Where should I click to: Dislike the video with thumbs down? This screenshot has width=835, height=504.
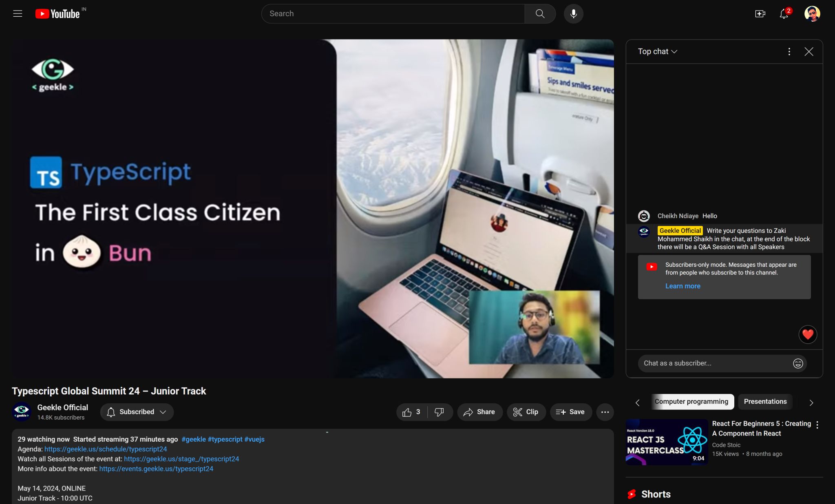click(440, 412)
